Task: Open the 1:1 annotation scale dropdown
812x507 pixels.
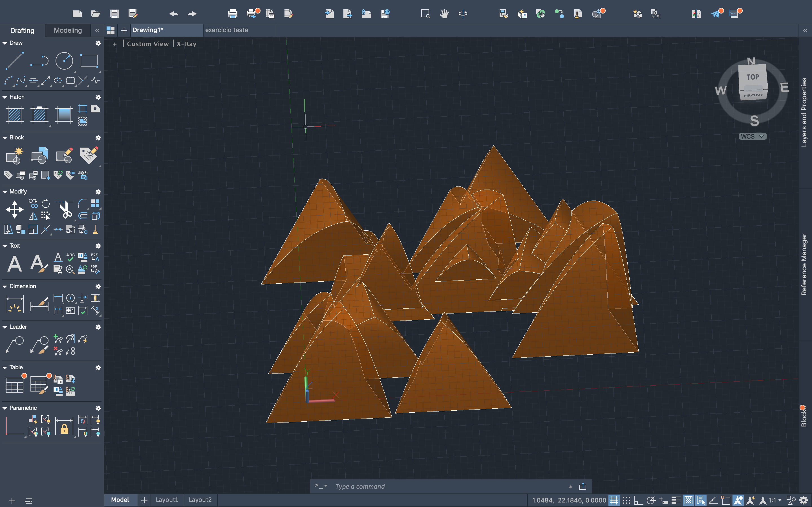Action: tap(775, 500)
